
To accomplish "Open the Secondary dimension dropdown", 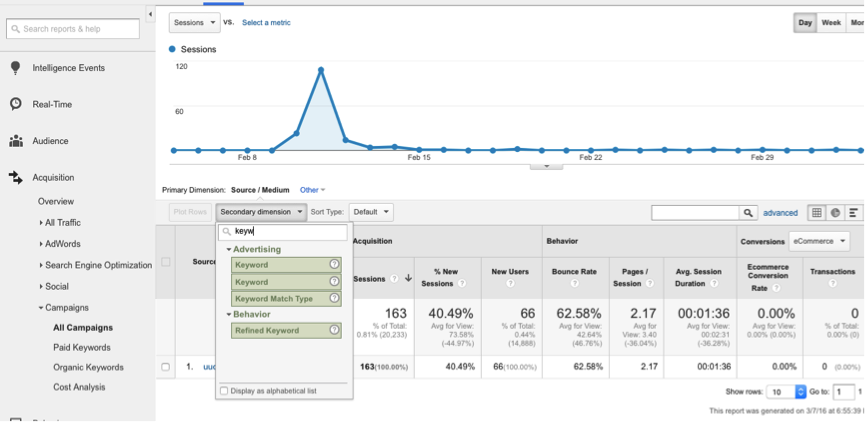I will 261,212.
